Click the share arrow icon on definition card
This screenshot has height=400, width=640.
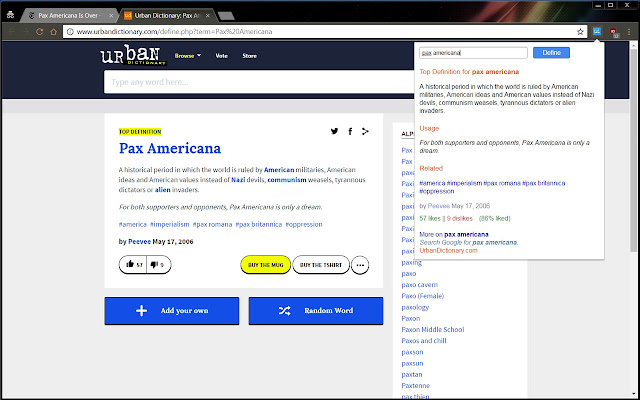coord(365,131)
